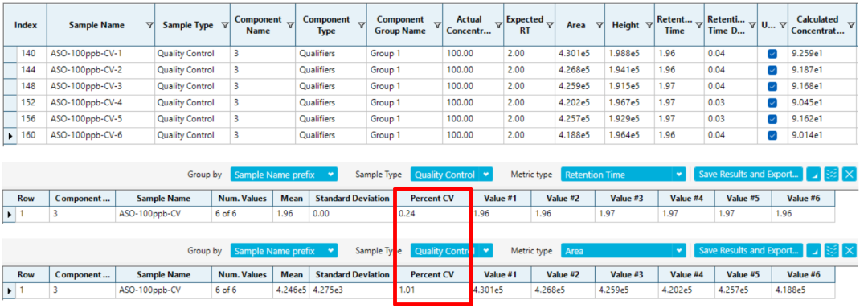Select row selector cell of index 148

[x=10, y=86]
